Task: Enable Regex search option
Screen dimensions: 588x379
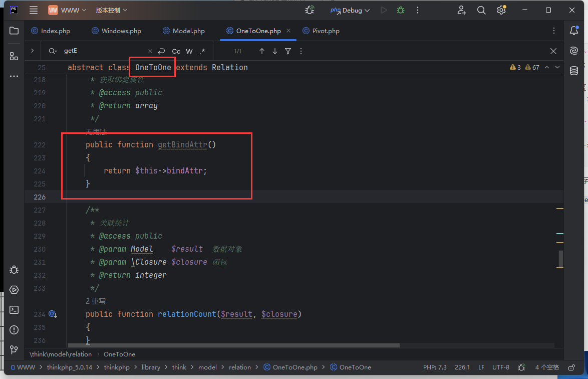Action: (x=202, y=51)
